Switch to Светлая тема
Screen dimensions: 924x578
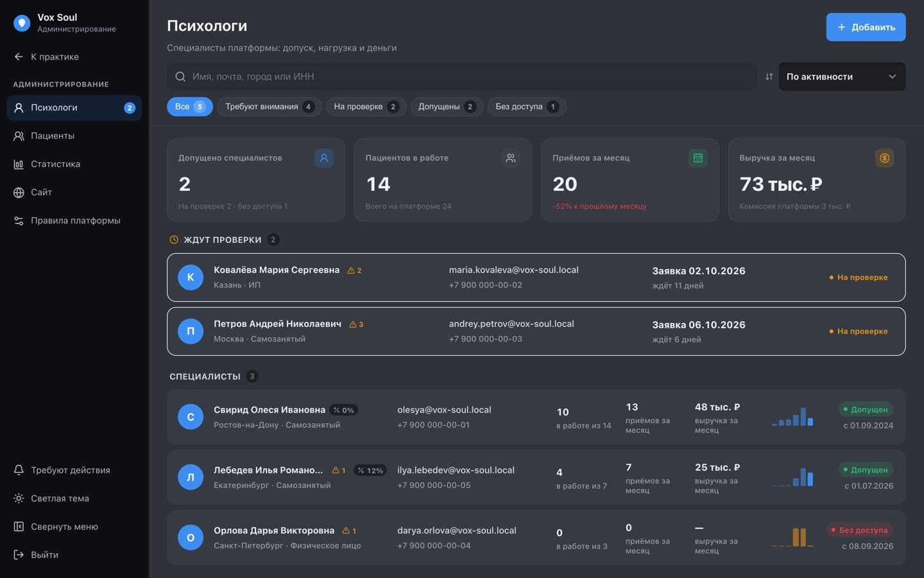pos(74,498)
